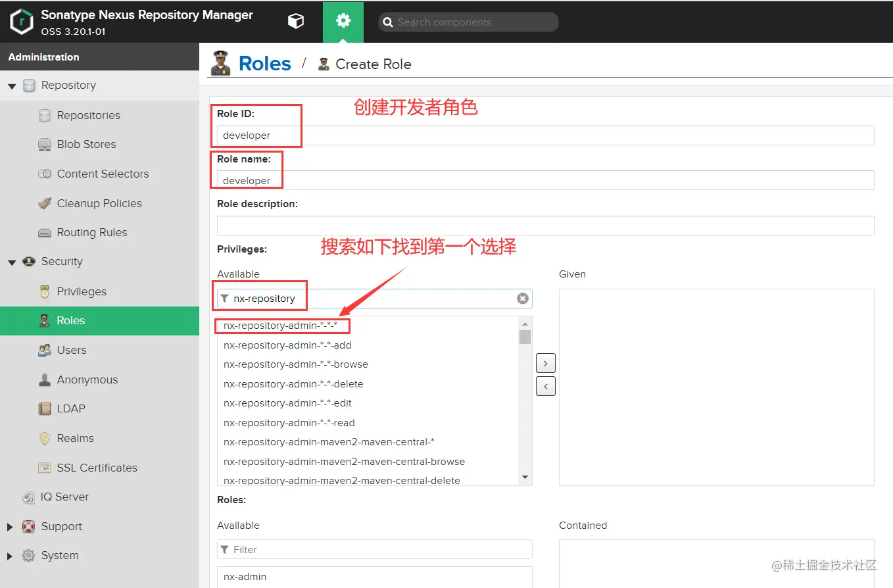Image resolution: width=893 pixels, height=588 pixels.
Task: Click the Blob Stores icon
Action: (x=45, y=145)
